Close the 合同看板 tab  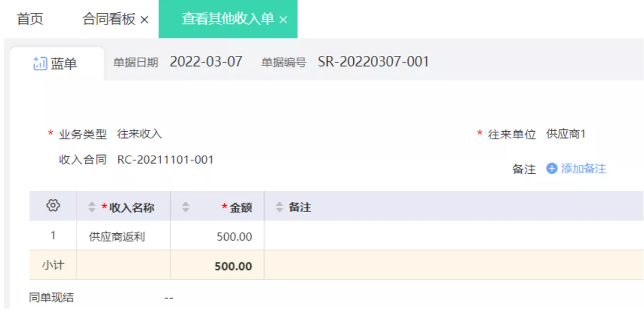pyautogui.click(x=144, y=20)
